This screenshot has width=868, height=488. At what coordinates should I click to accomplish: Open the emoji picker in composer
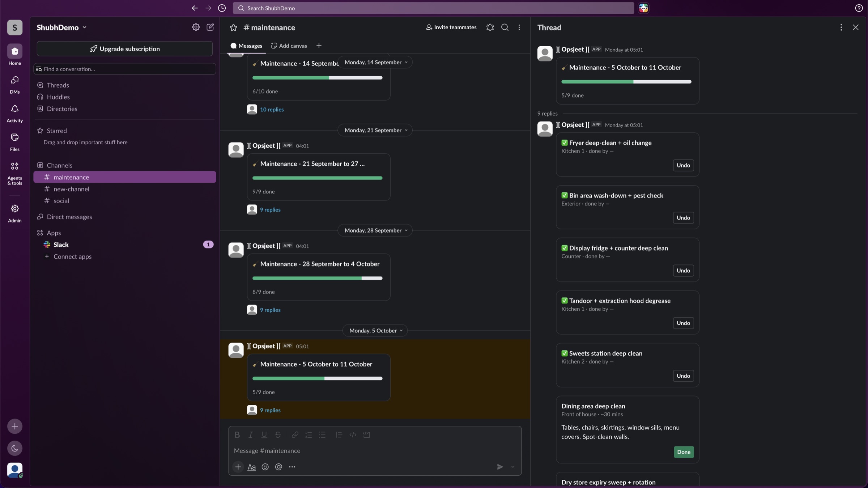pos(265,467)
